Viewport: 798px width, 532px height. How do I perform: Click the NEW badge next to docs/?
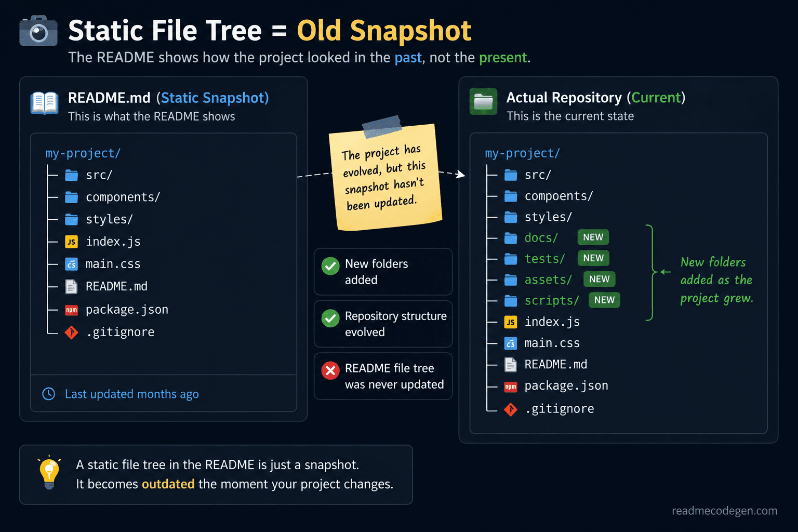click(x=593, y=237)
